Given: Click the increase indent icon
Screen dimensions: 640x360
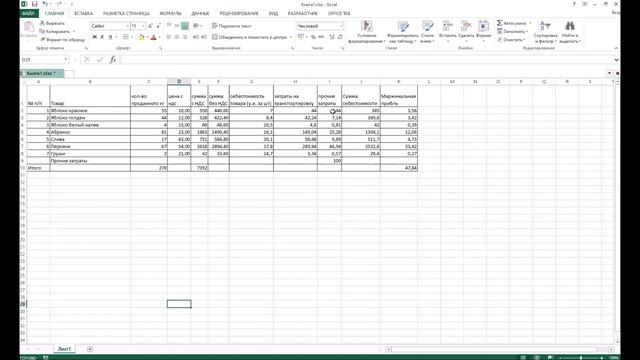Looking at the screenshot, I should point(204,37).
